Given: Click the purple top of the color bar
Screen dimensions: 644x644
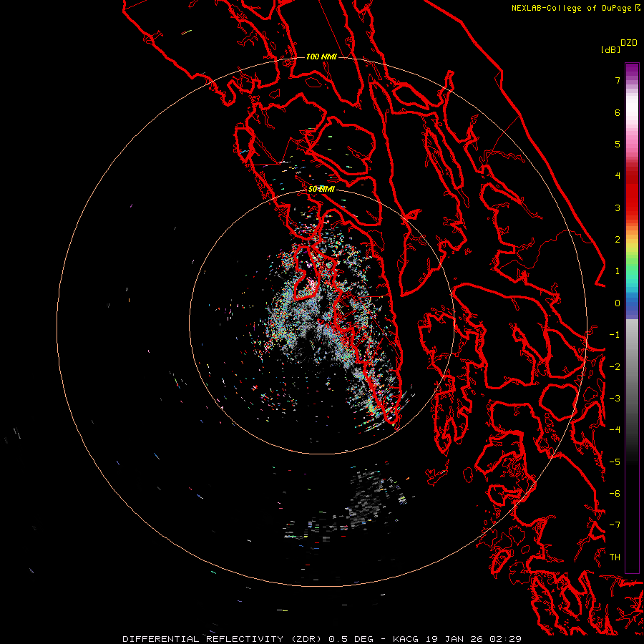Looking at the screenshot, I should click(x=632, y=70).
